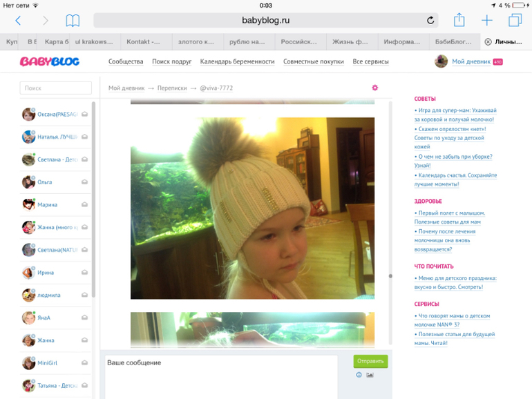Click the contacts list scrollbar
The width and height of the screenshot is (532, 399).
93,199
